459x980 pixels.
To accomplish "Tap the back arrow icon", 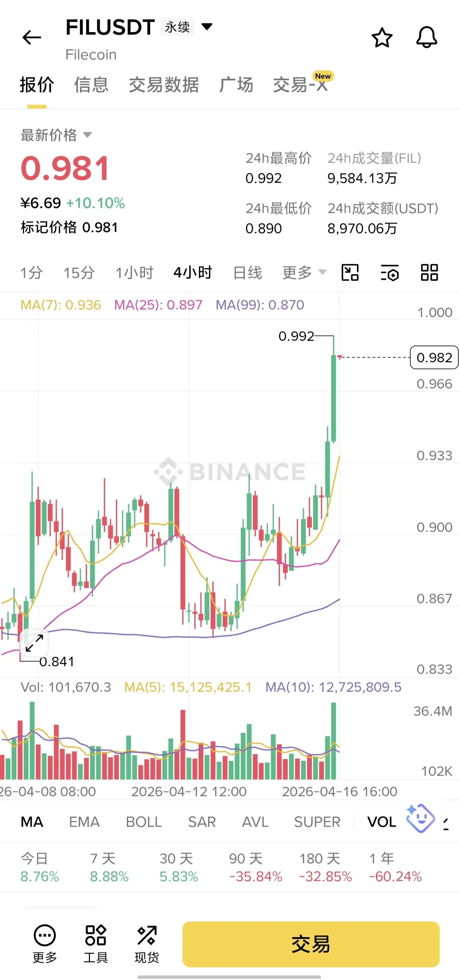I will 32,37.
